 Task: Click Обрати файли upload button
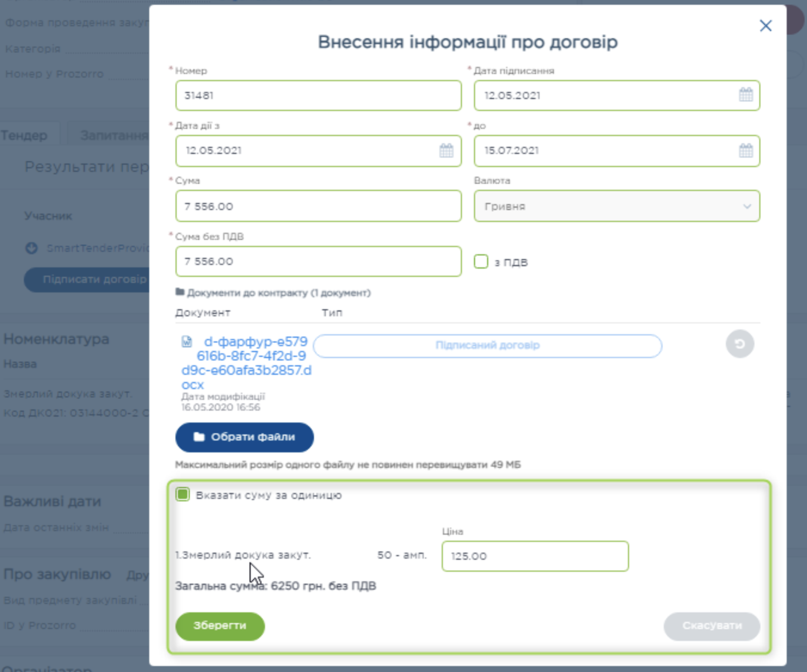tap(244, 437)
